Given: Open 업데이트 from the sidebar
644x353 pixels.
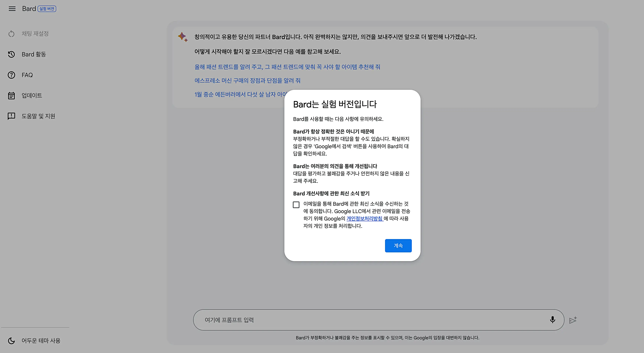Looking at the screenshot, I should pos(32,95).
